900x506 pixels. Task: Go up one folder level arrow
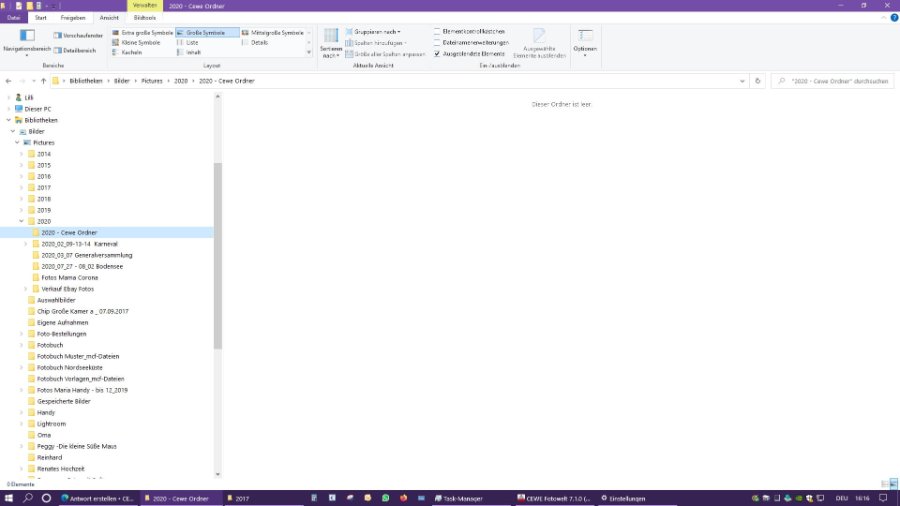(44, 80)
